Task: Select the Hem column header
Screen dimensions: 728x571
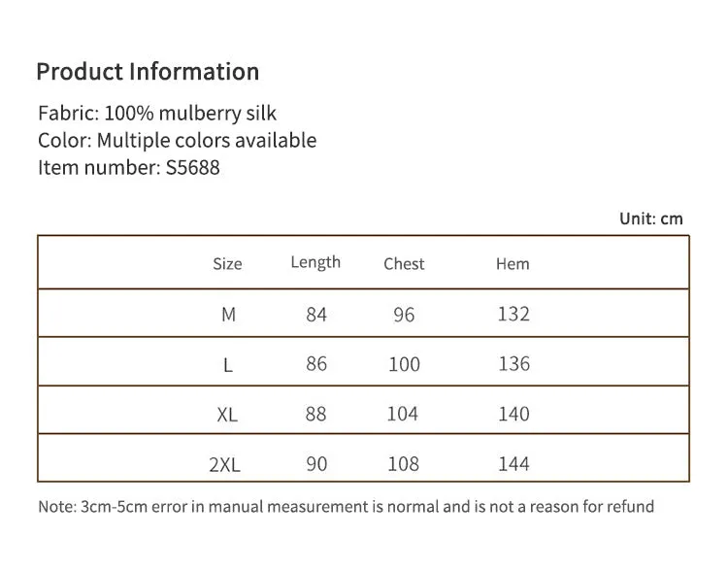Action: tap(513, 264)
